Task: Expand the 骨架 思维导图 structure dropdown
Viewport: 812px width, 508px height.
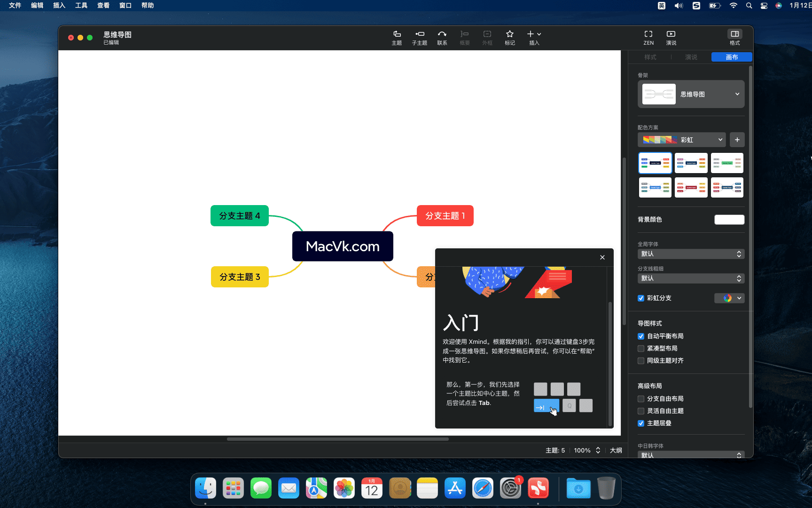Action: 691,94
